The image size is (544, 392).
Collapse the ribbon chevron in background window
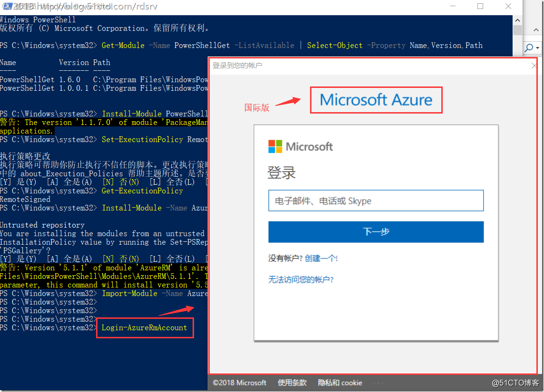click(536, 30)
